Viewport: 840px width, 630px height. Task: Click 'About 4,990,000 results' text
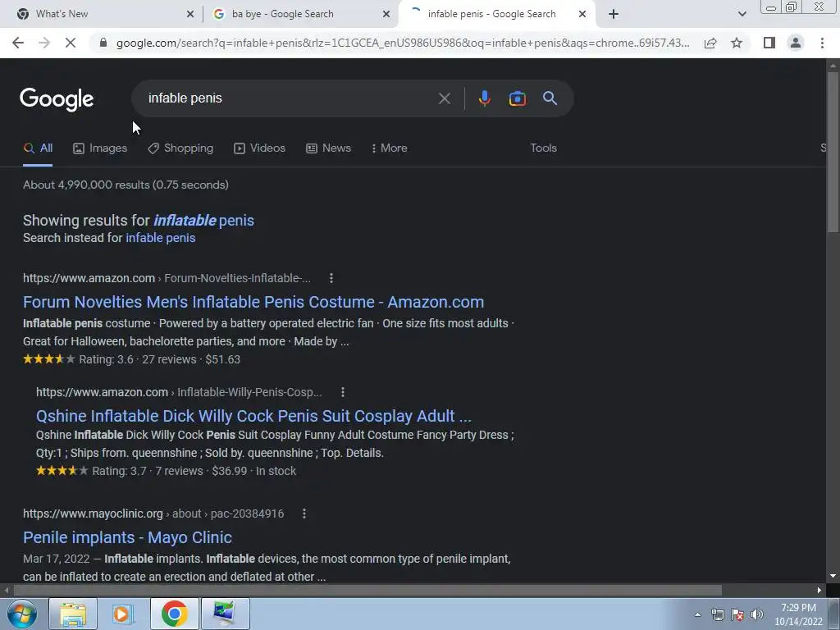[x=87, y=185]
